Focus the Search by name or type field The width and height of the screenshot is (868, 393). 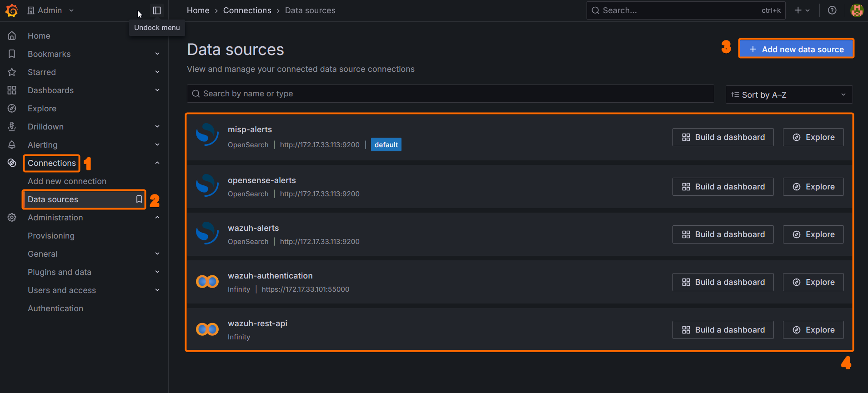pyautogui.click(x=450, y=94)
